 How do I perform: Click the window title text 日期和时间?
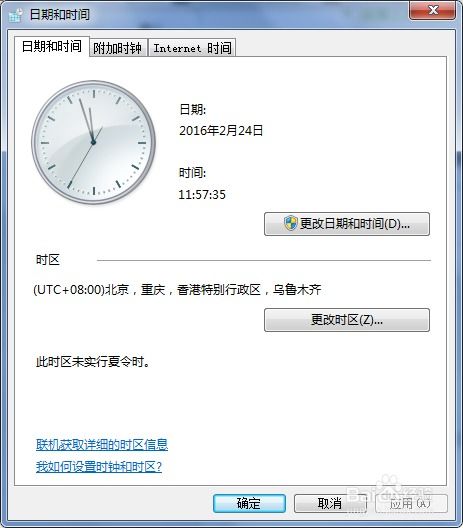coord(60,15)
